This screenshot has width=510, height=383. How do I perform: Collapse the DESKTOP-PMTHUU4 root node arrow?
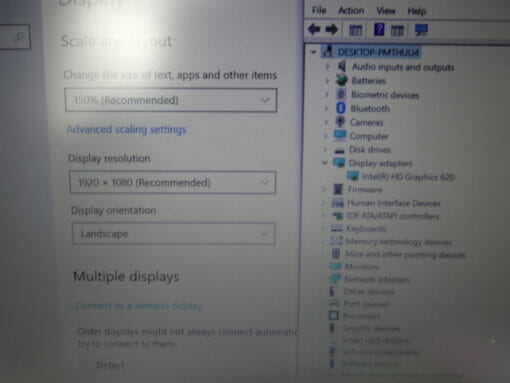pyautogui.click(x=313, y=52)
